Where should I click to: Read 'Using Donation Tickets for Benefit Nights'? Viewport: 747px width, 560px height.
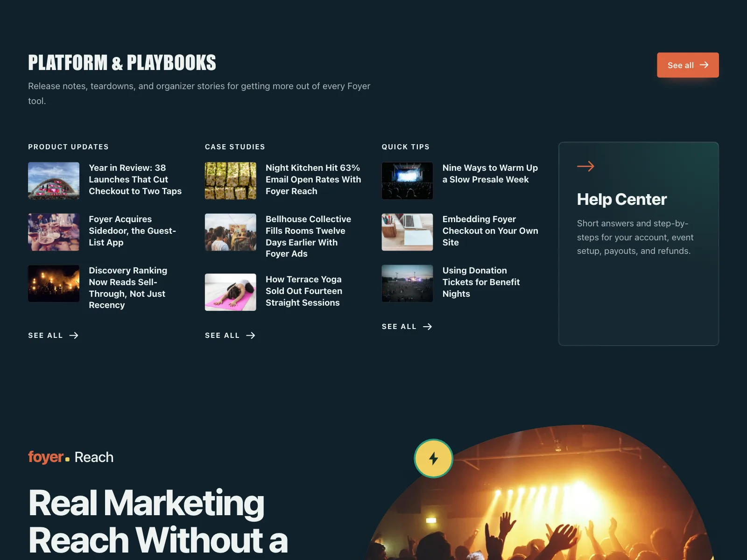481,282
